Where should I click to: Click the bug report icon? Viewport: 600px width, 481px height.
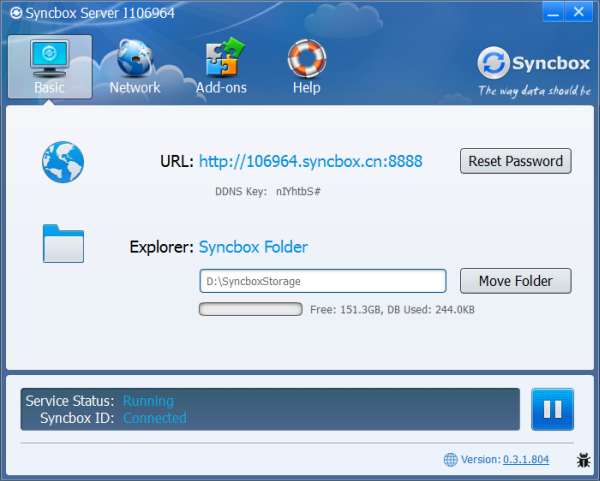click(583, 460)
